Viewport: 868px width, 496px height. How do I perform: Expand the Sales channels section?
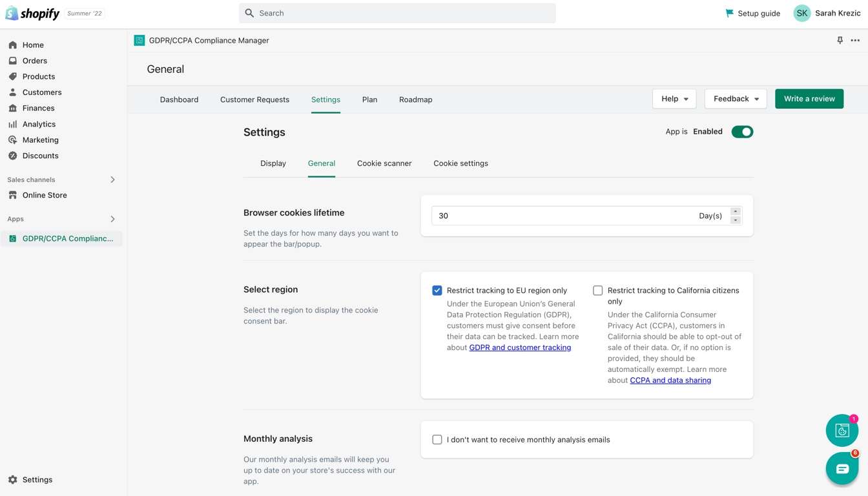pos(112,180)
